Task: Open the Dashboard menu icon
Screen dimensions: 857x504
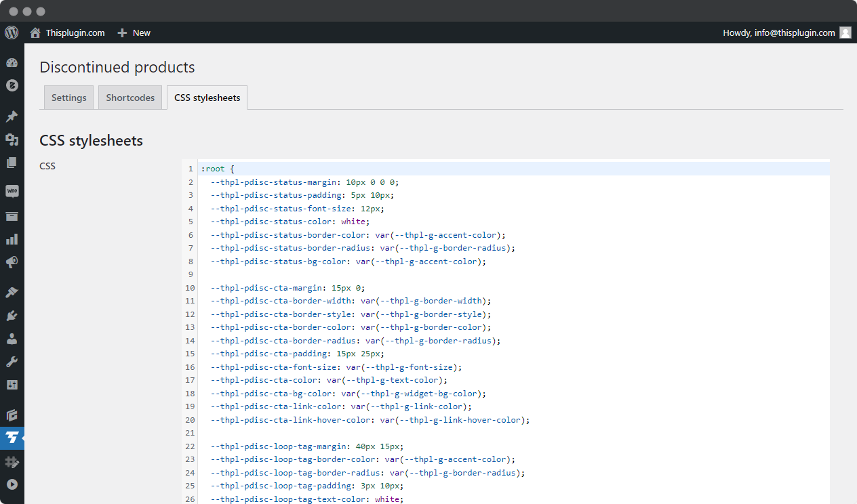Action: (x=12, y=63)
